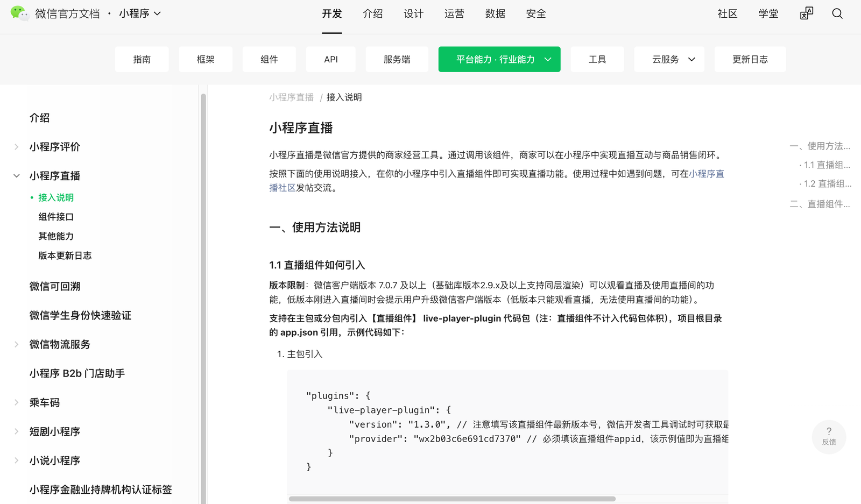861x504 pixels.
Task: Expand the 微信物流服务 sidebar item
Action: point(17,344)
